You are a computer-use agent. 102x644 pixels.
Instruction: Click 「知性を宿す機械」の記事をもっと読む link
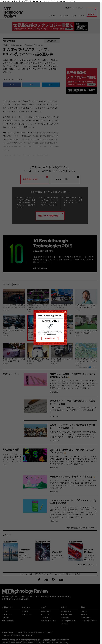pos(81,528)
